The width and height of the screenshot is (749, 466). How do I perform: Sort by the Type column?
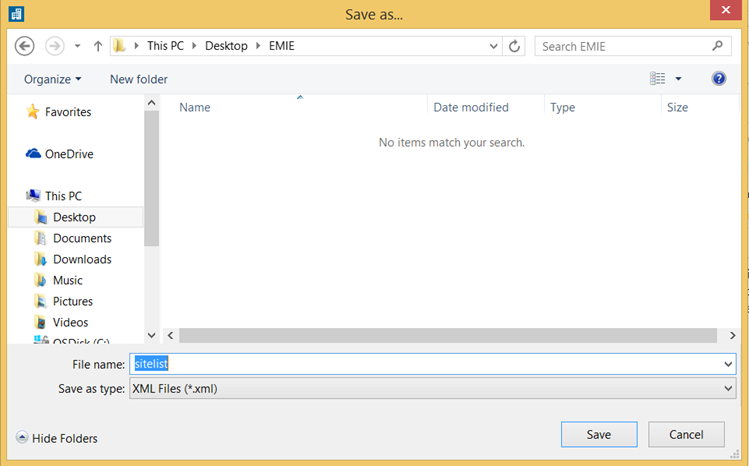562,107
